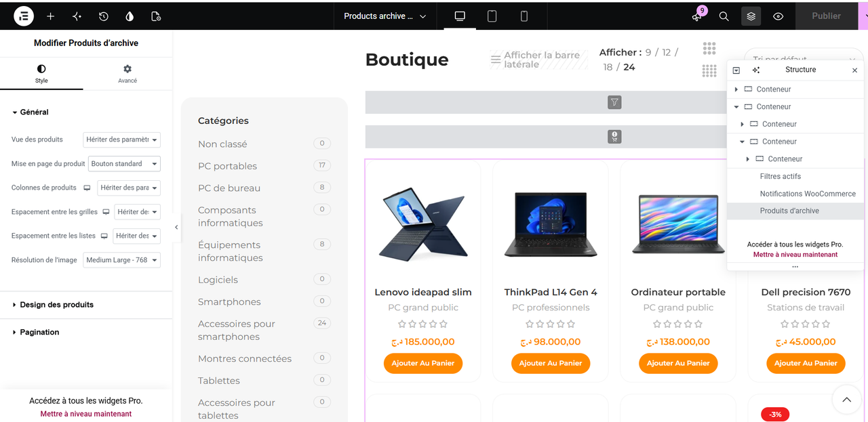Switch to desktop preview mode
Image resolution: width=868 pixels, height=422 pixels.
click(460, 16)
